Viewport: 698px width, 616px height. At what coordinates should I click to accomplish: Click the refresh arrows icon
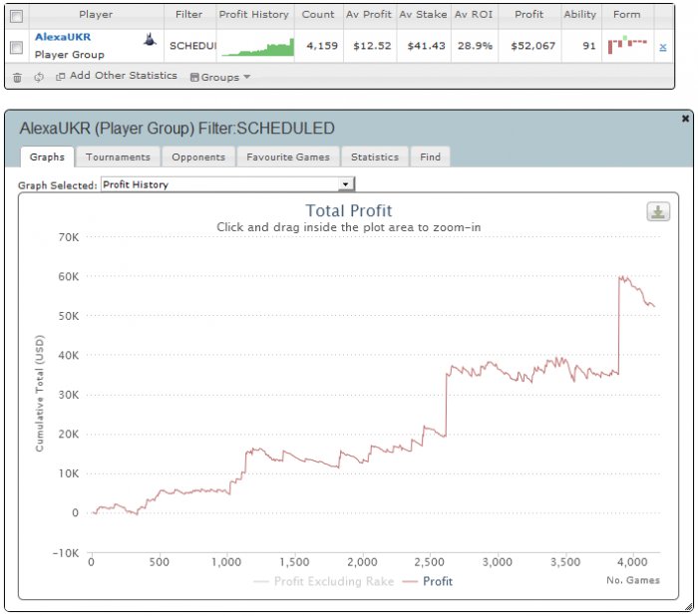[x=39, y=77]
